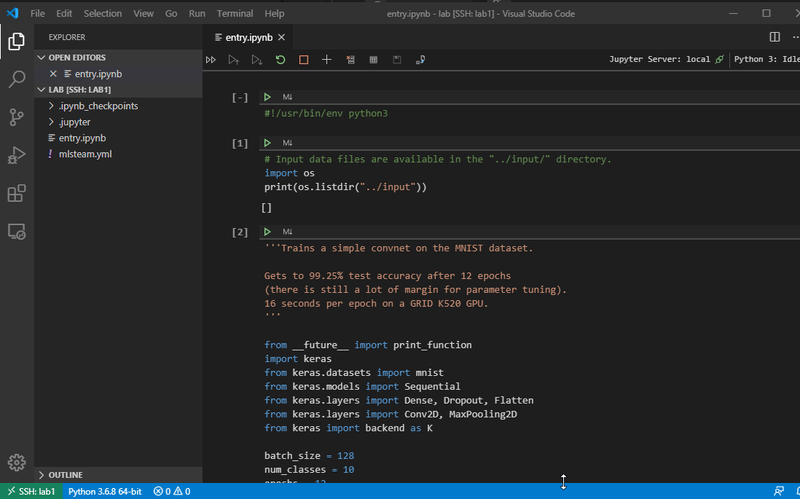Click the Save notebook icon

click(397, 60)
